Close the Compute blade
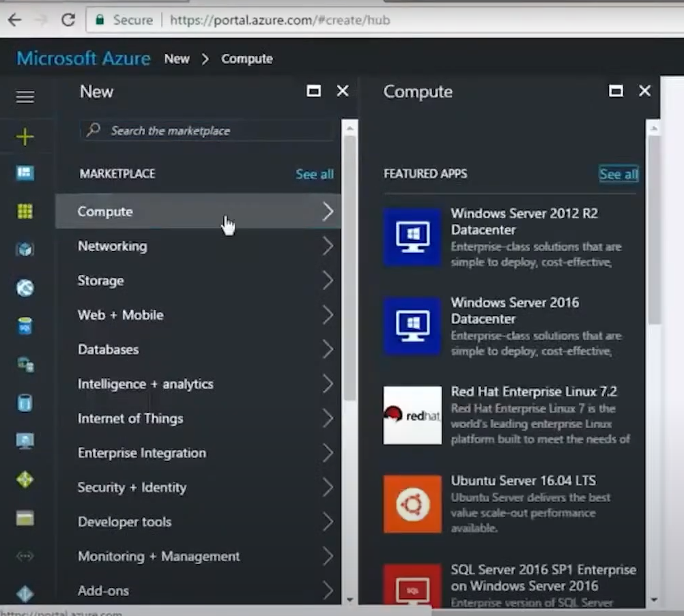 click(x=644, y=91)
